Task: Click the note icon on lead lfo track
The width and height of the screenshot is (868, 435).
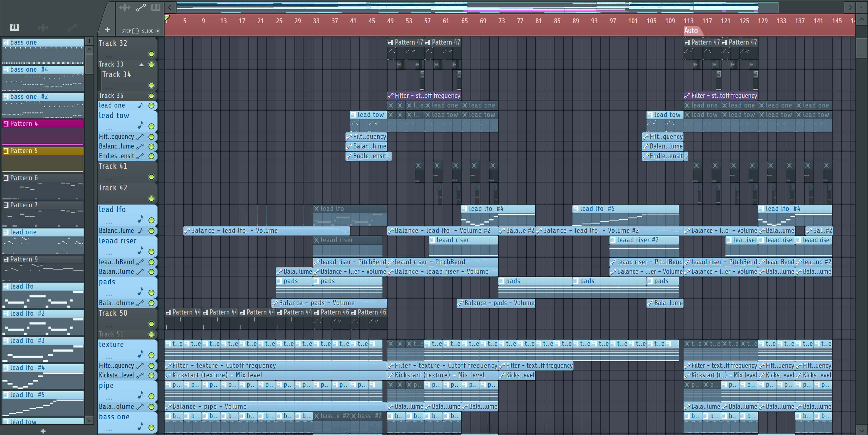Action: 140,219
